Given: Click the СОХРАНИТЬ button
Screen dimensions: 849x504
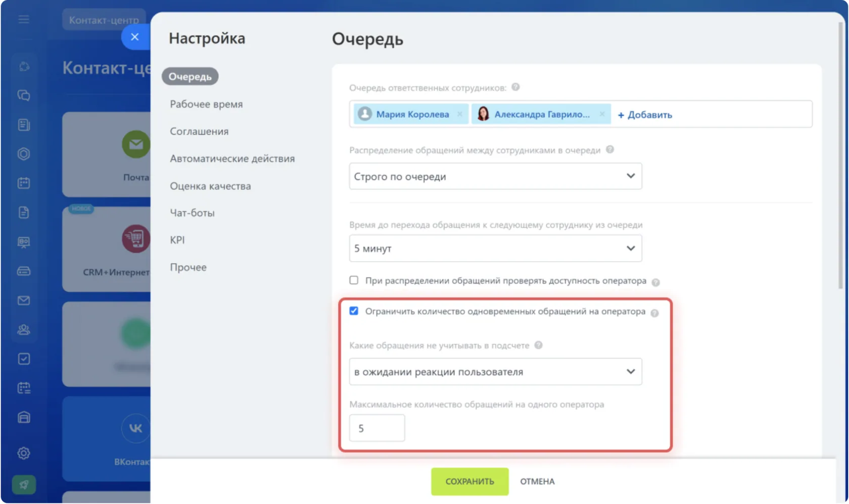Looking at the screenshot, I should click(469, 481).
